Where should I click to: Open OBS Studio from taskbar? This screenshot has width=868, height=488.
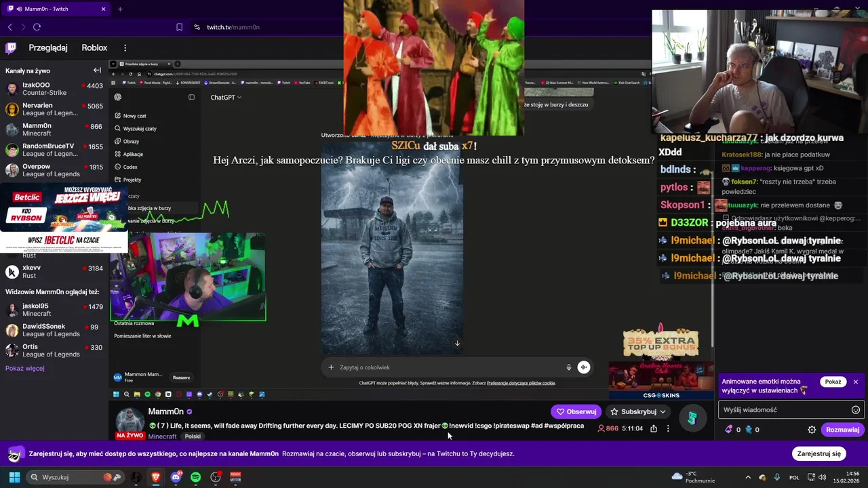216,477
